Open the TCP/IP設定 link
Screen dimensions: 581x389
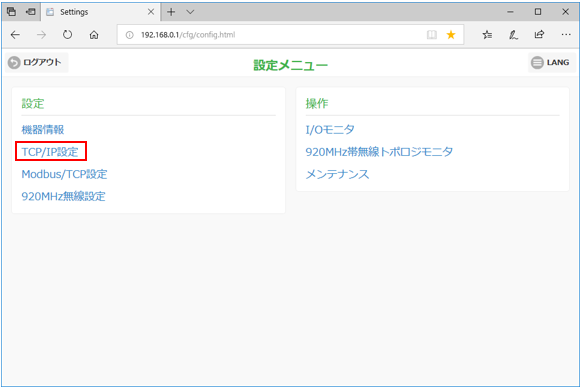click(50, 152)
